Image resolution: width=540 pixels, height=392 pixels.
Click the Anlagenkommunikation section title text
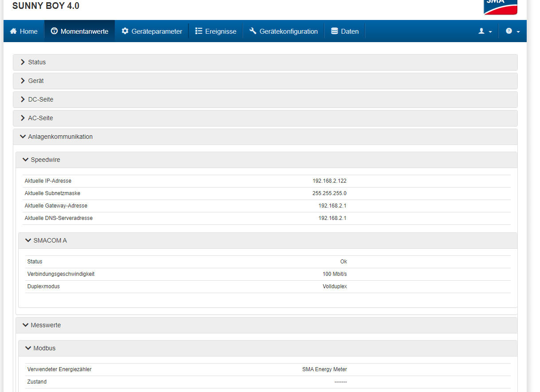tap(60, 137)
